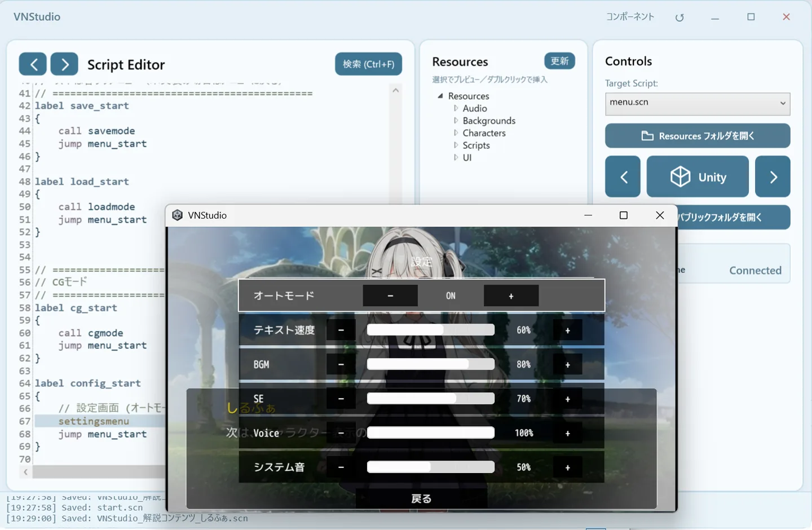Adjust the テキスト速度 slider
This screenshot has width=812, height=530.
[431, 330]
